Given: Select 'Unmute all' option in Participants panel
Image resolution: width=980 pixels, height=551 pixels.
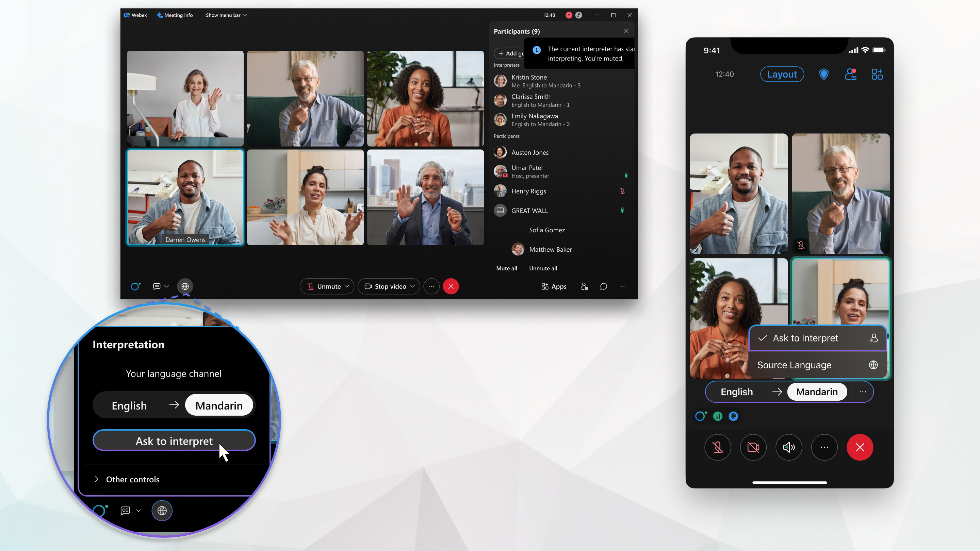Looking at the screenshot, I should coord(543,268).
